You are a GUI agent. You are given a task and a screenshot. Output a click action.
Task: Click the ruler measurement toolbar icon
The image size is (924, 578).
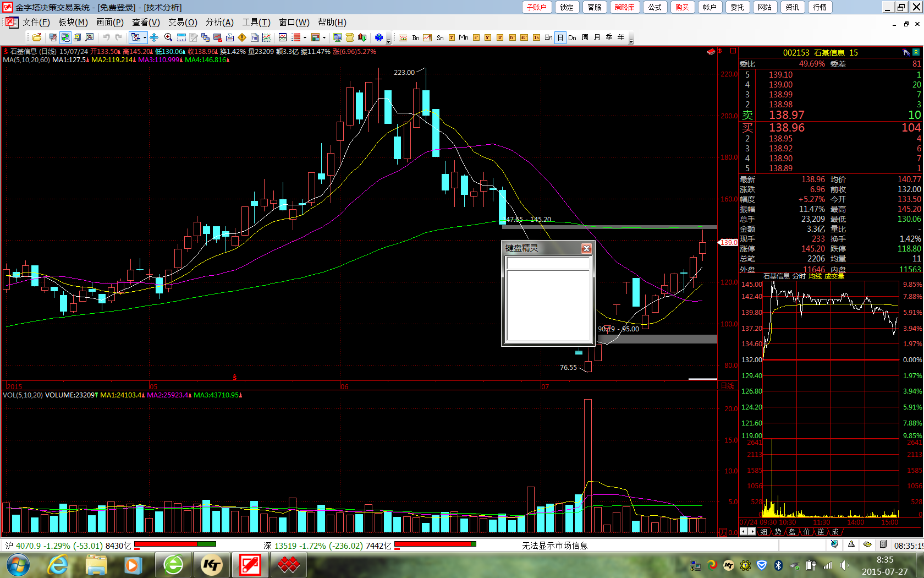pyautogui.click(x=182, y=37)
